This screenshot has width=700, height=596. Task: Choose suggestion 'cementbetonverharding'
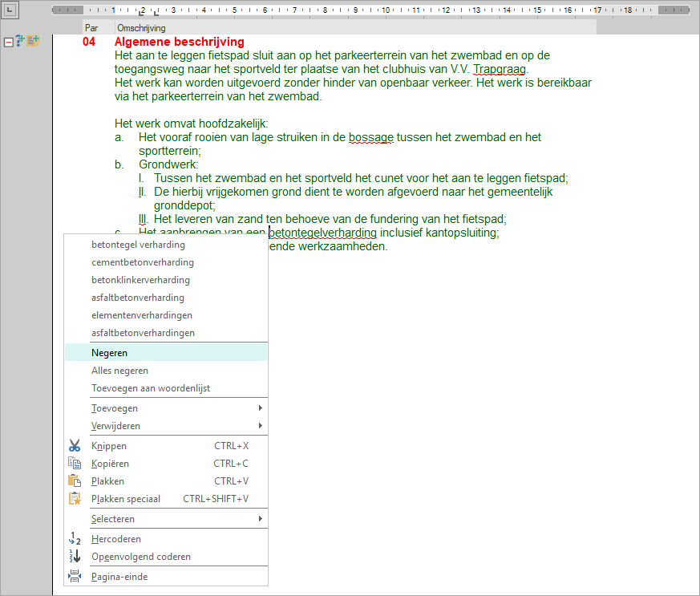166,262
